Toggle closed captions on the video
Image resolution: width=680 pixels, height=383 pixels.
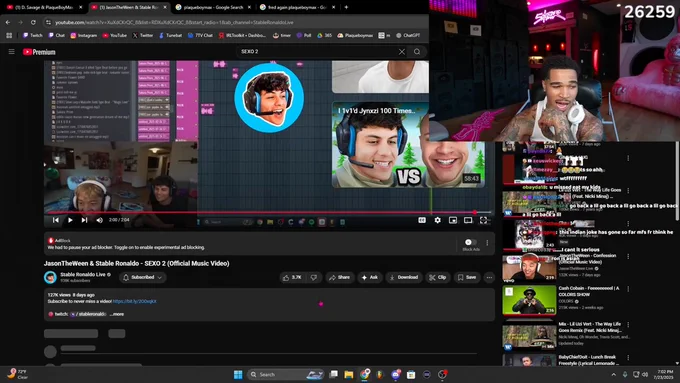coord(422,220)
